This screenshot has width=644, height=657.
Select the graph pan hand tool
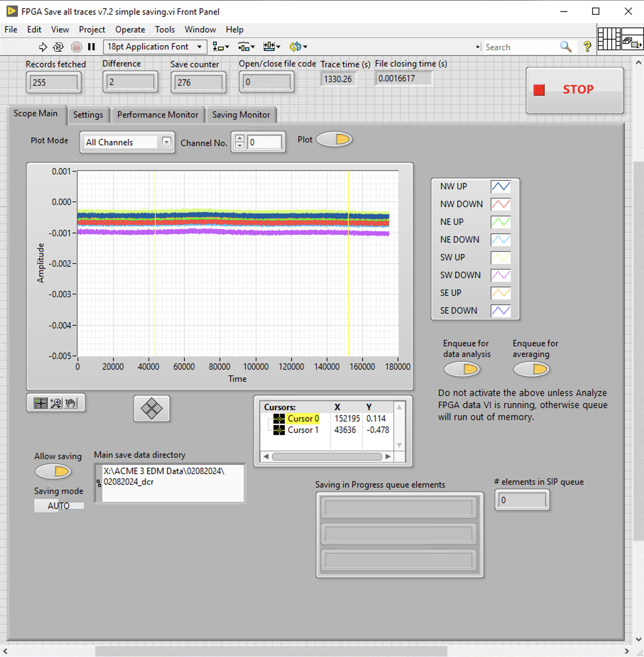point(71,403)
